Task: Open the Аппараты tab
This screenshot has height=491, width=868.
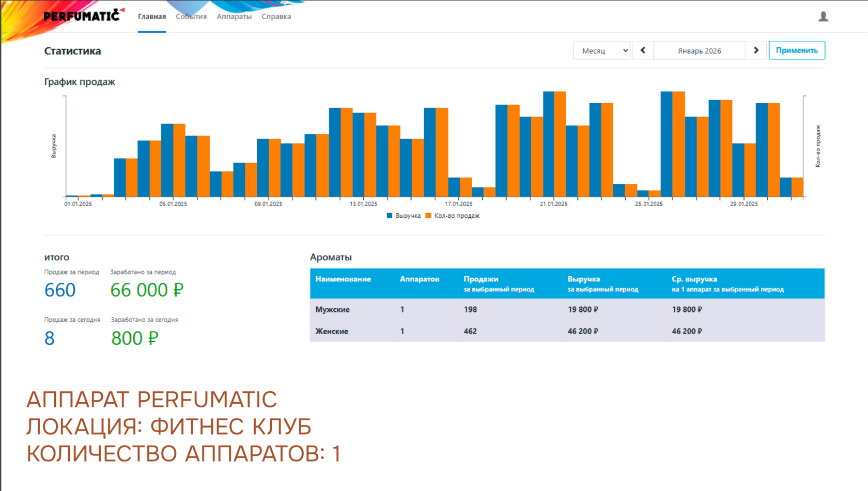Action: tap(234, 17)
